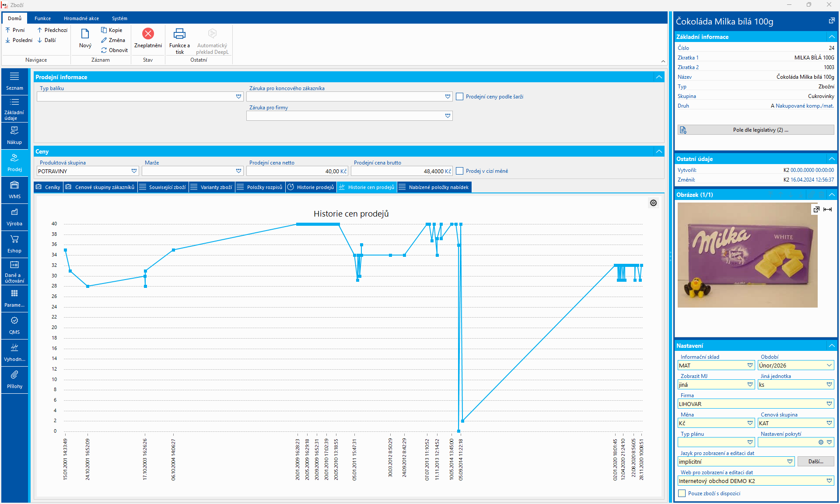
Task: Collapse the Základní informace panel
Action: (832, 37)
